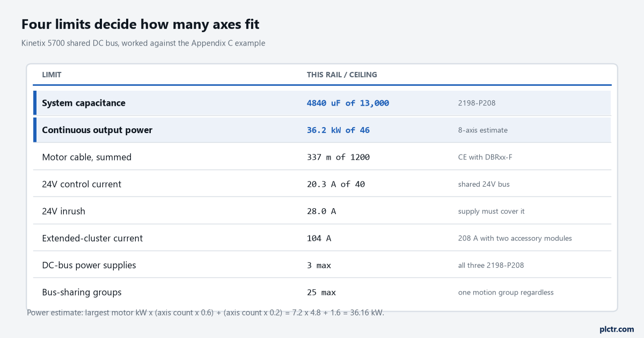Viewport: 644px width, 338px height.
Task: Select the "Motor cable, summed" row label
Action: (x=87, y=157)
